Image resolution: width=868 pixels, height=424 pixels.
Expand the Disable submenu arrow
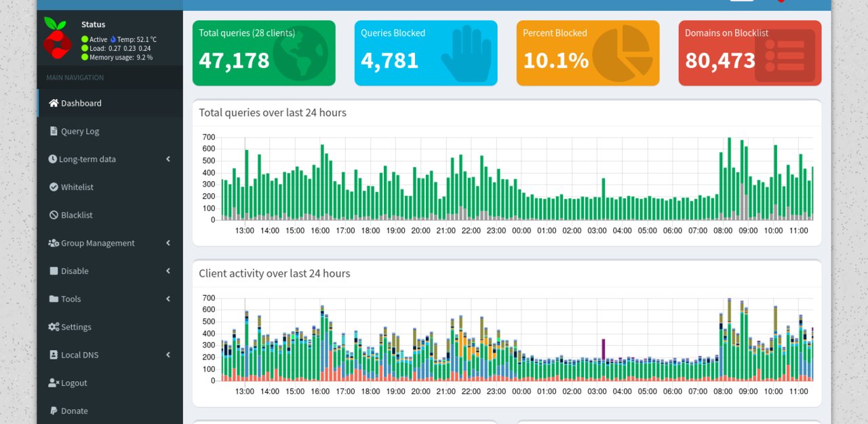(168, 271)
